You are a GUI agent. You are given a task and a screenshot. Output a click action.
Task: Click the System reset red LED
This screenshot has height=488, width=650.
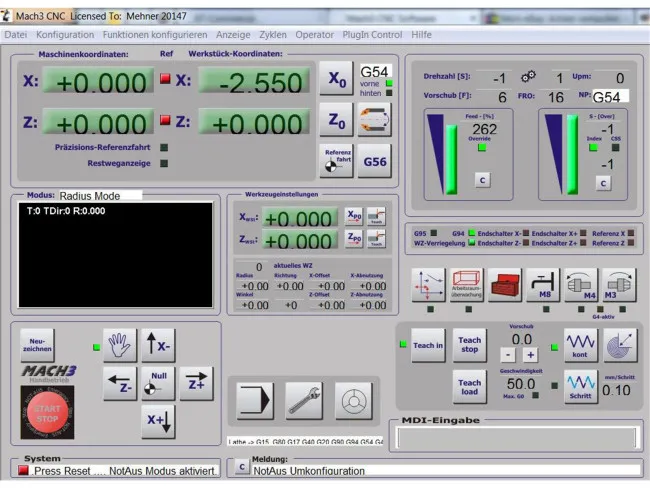click(x=23, y=470)
